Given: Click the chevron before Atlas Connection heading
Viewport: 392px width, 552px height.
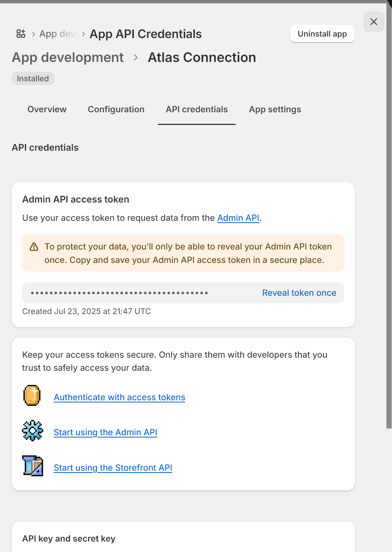Looking at the screenshot, I should tap(136, 57).
